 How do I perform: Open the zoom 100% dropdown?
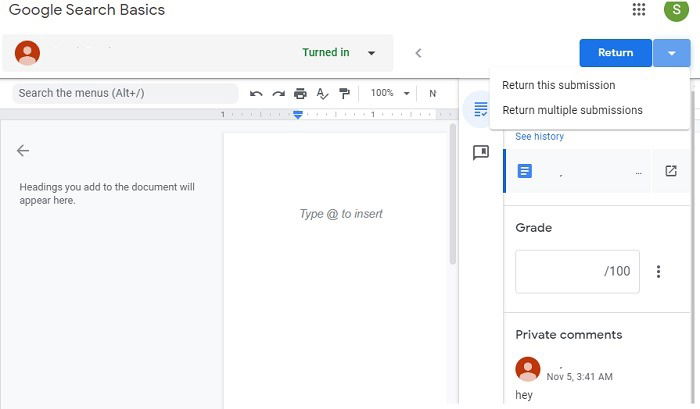pyautogui.click(x=390, y=93)
